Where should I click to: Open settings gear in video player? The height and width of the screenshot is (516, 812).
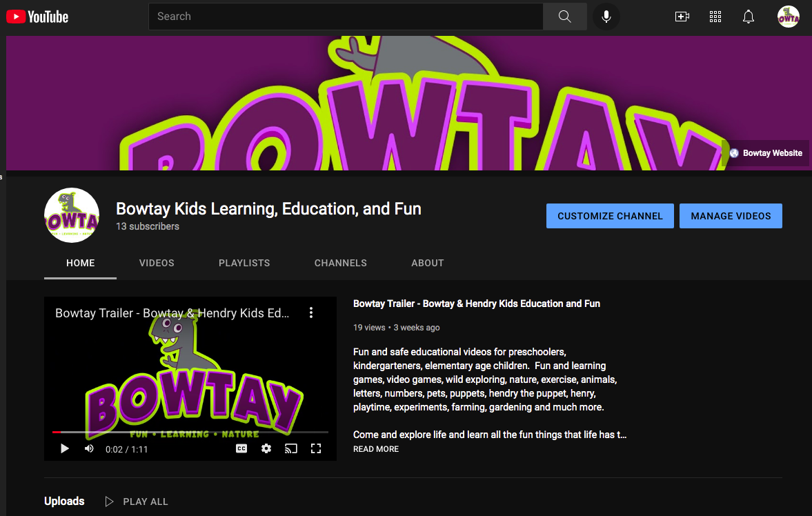point(266,448)
